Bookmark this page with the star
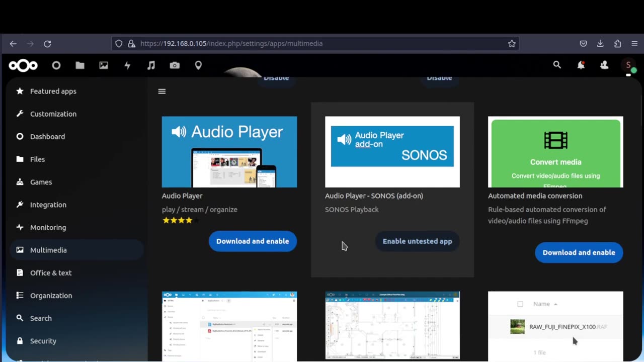Viewport: 644px width, 362px height. 512,44
